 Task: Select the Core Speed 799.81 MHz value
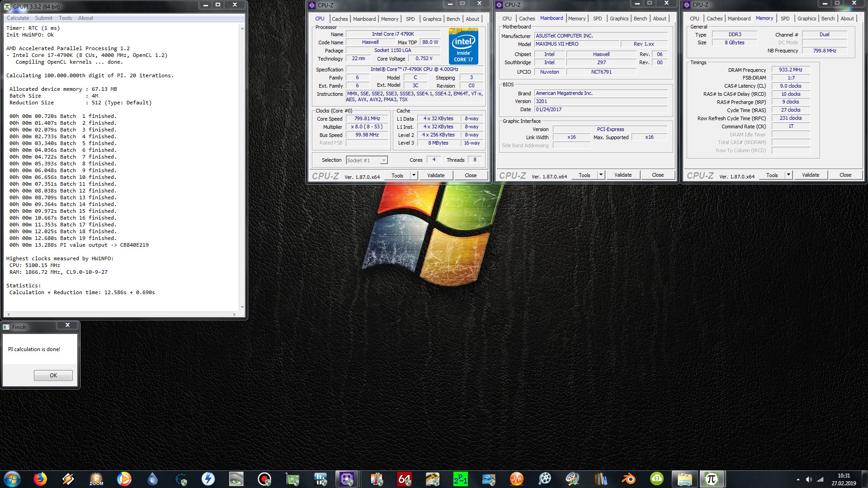(367, 119)
